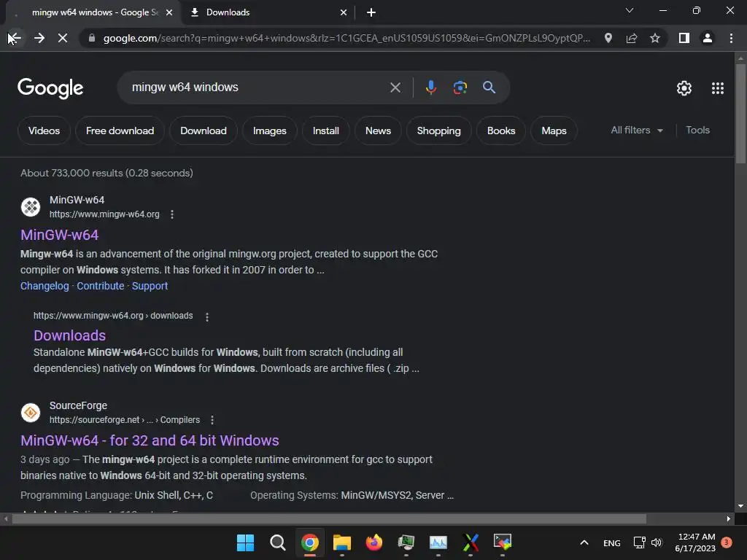Click the vertical scrollbar thumb

point(740,114)
